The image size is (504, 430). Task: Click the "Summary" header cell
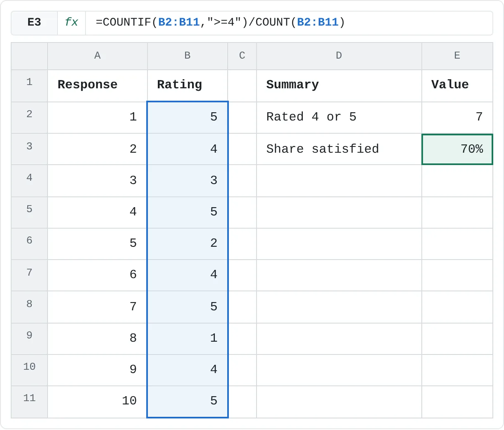click(339, 86)
